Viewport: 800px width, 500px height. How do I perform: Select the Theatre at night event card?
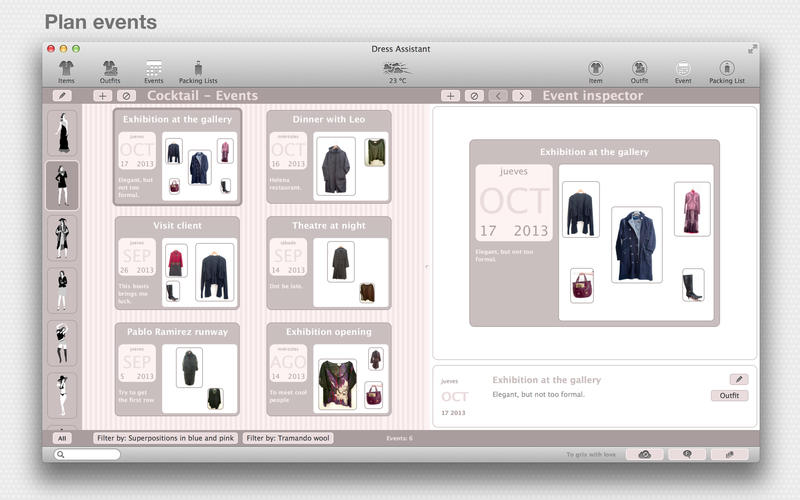(x=328, y=262)
